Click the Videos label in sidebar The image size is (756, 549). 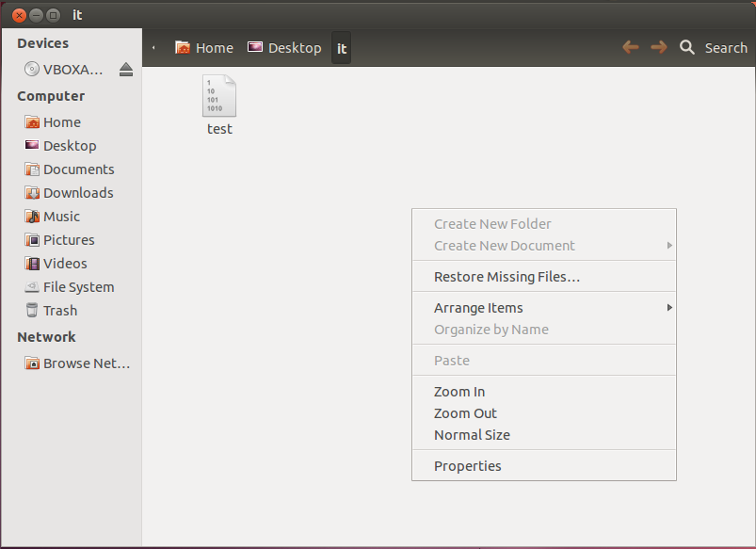pyautogui.click(x=65, y=264)
